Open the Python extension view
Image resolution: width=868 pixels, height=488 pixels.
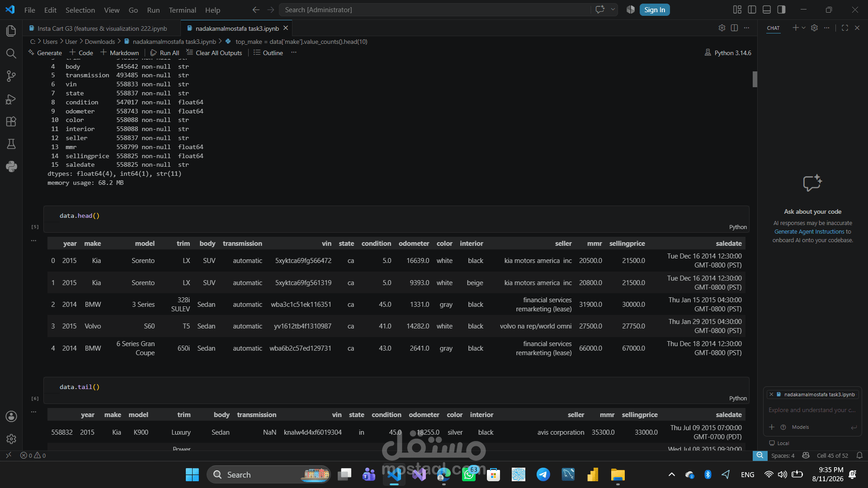pyautogui.click(x=11, y=167)
